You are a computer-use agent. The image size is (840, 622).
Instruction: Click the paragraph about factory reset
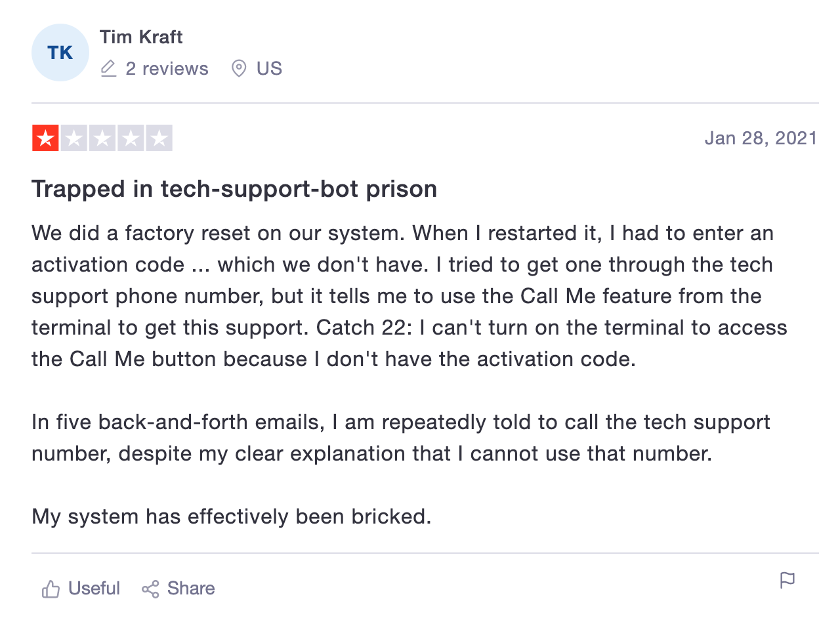(x=409, y=297)
